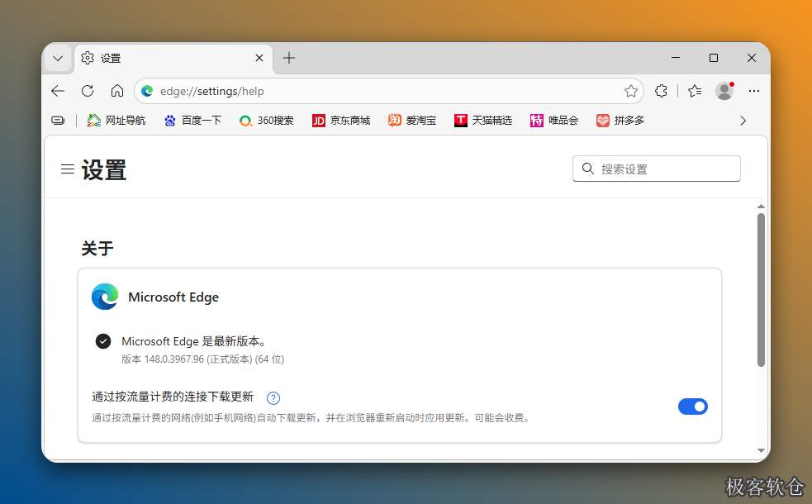Click the Microsoft Edge logo in 关于

coord(105,297)
